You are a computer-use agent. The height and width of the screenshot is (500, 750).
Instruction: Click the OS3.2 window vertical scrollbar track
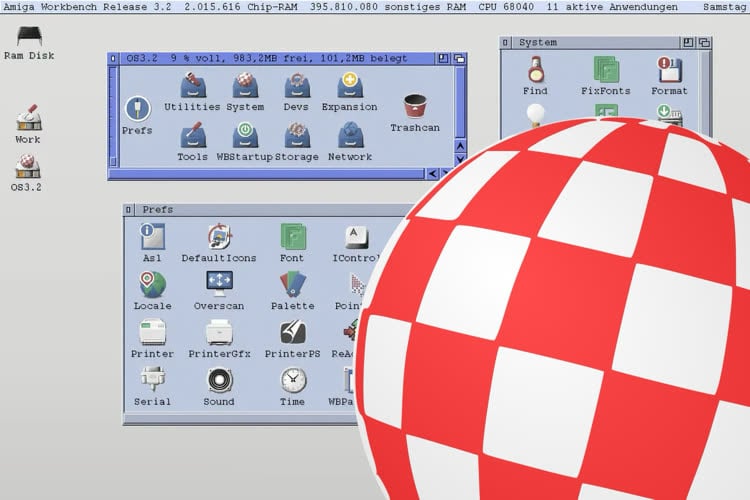click(x=460, y=102)
